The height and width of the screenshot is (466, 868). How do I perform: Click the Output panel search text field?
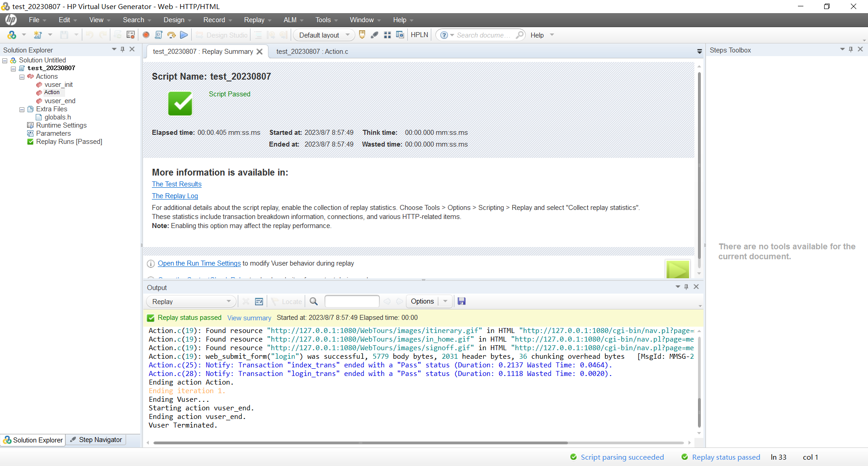[x=352, y=301]
